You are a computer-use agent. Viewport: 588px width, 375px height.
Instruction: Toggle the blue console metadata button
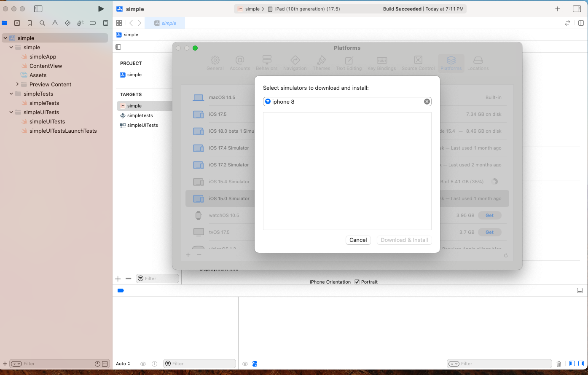click(255, 364)
